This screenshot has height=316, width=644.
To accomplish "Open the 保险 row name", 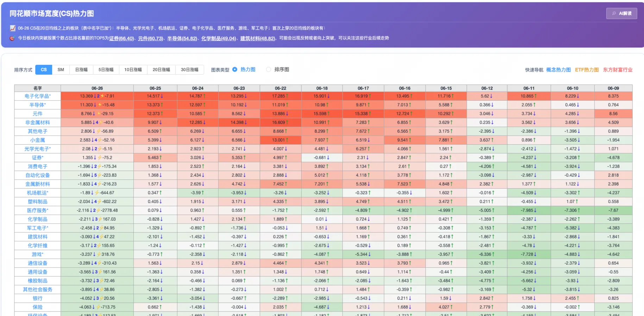I will tap(38, 307).
